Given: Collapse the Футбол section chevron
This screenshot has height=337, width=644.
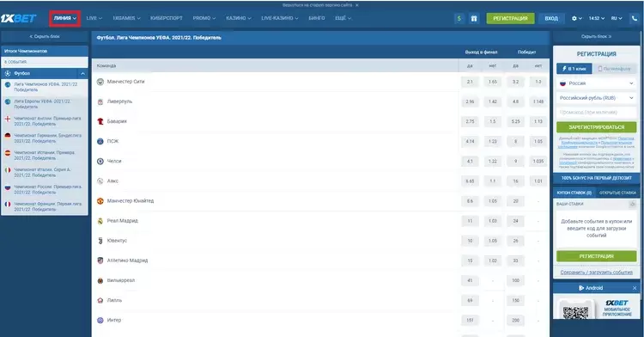Looking at the screenshot, I should point(82,73).
